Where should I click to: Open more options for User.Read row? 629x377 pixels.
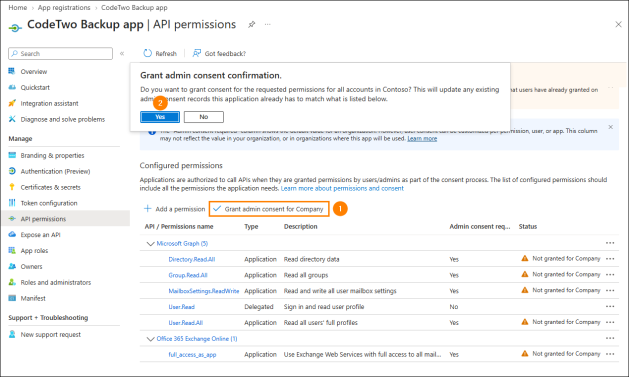click(610, 306)
